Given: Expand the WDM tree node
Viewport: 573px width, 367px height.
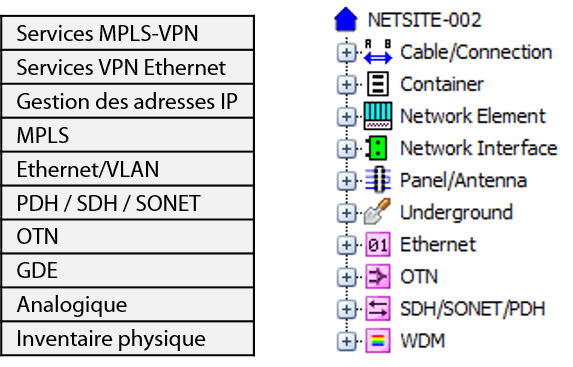Looking at the screenshot, I should [346, 341].
